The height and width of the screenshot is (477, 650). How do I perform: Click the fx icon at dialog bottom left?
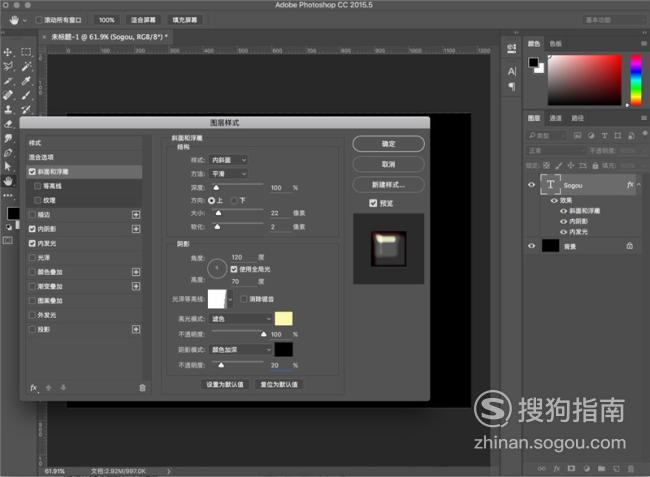(x=34, y=388)
